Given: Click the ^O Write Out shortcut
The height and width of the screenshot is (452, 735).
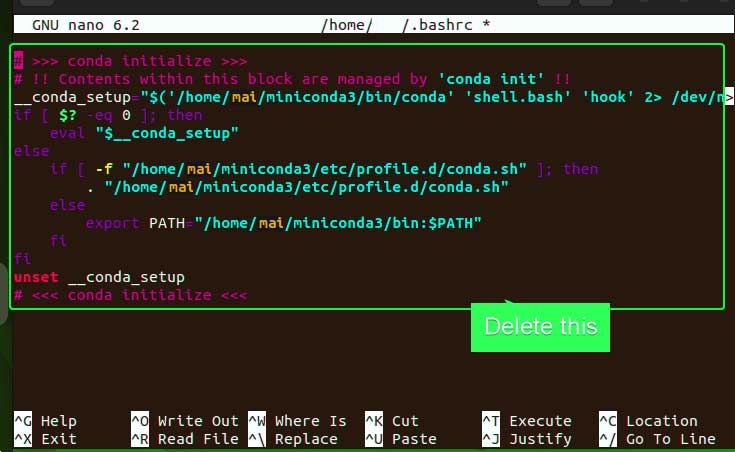Looking at the screenshot, I should click(185, 421).
